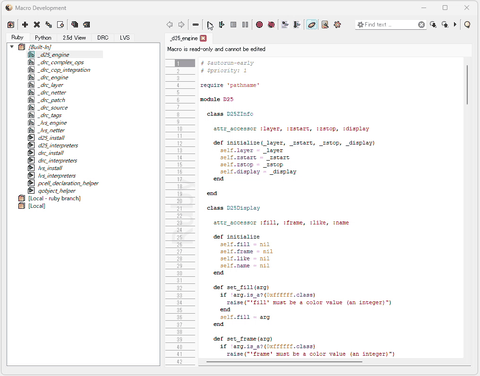The image size is (480, 376).
Task: Select _drc_patch in the macro tree
Action: click(52, 100)
